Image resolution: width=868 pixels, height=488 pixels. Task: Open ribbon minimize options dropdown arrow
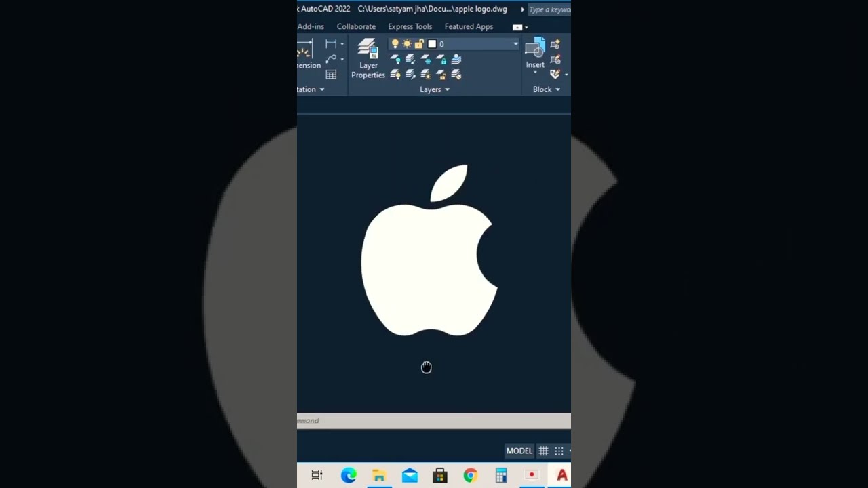526,27
